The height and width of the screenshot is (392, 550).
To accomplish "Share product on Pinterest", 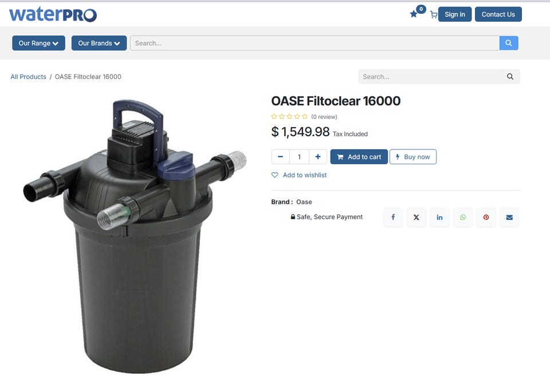I will pos(486,217).
